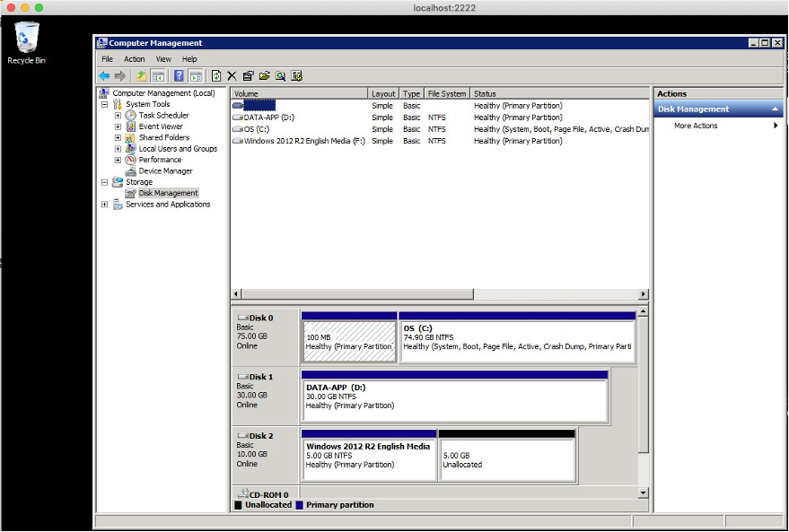Open Properties from the toolbar icon
This screenshot has height=532, width=789.
coord(249,76)
